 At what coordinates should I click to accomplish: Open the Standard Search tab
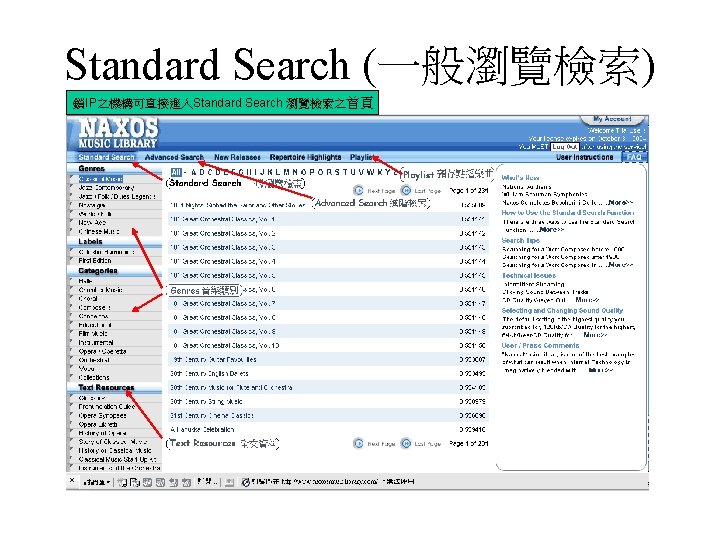coord(106,157)
